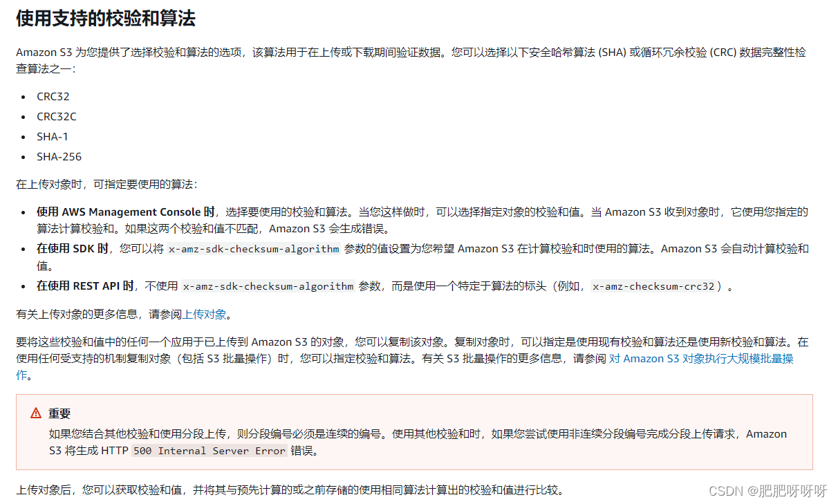This screenshot has width=838, height=504.
Task: Click the 在上传对象时，可指定要使用的算法 line
Action: (106, 185)
